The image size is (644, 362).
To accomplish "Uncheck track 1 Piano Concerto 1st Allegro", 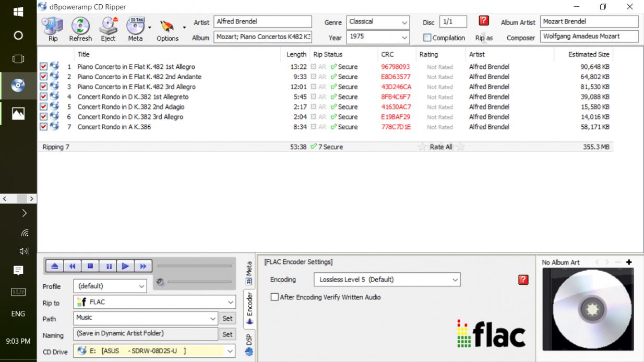I will 44,67.
